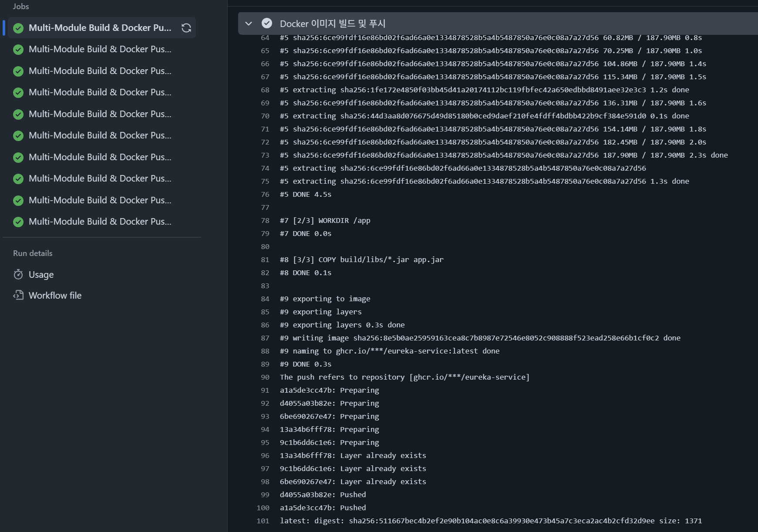Select '6be690267e47: Preparing' log line
Screen dimensions: 758x532
click(330, 417)
